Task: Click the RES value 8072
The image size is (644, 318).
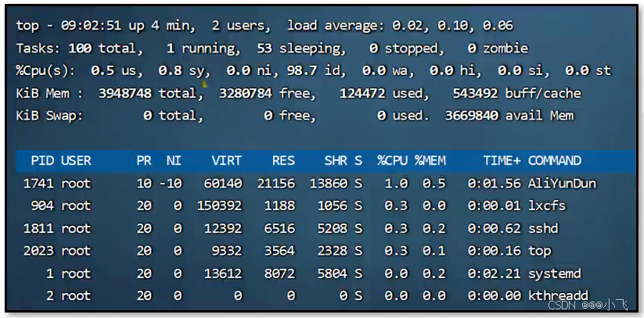Action: point(279,273)
